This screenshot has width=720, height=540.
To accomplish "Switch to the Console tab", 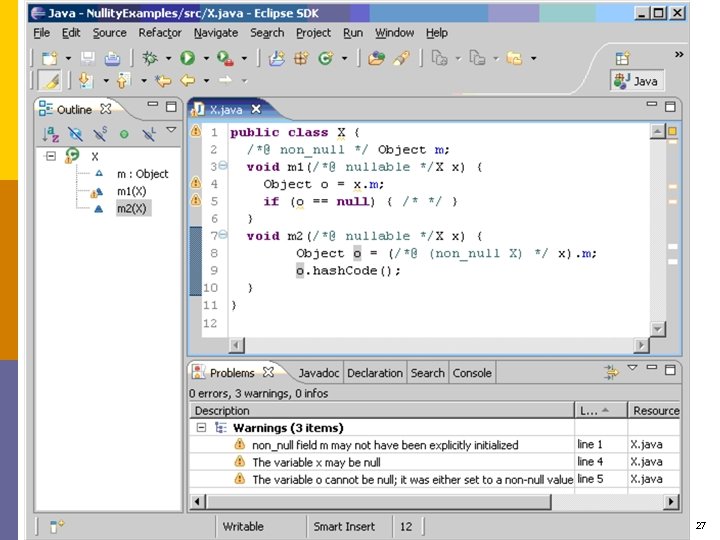I will coord(471,373).
